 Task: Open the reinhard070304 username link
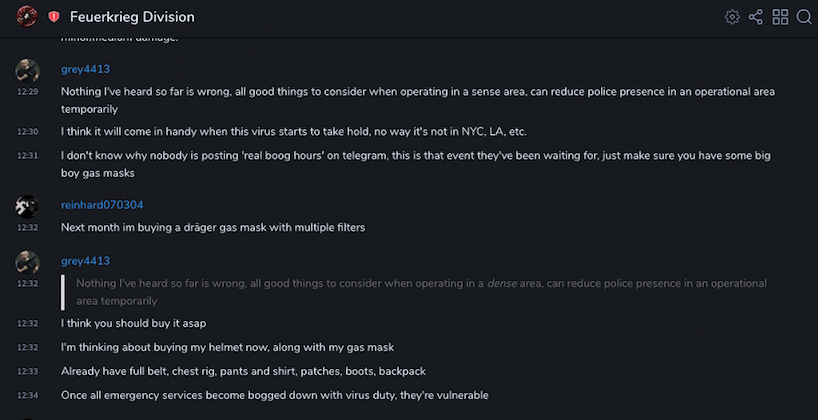(102, 205)
